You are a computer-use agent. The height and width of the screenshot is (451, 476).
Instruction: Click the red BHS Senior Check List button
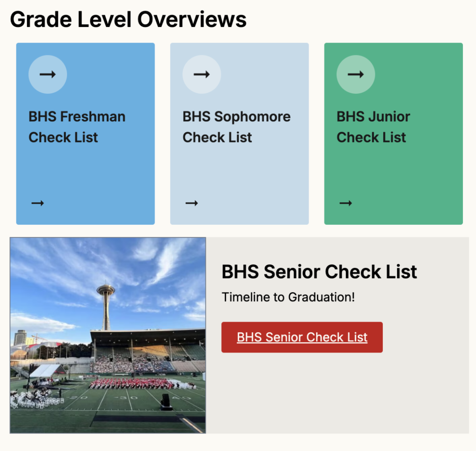302,337
